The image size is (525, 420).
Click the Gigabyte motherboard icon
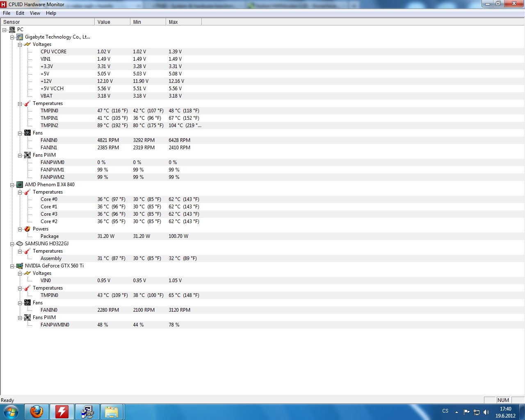(x=20, y=37)
